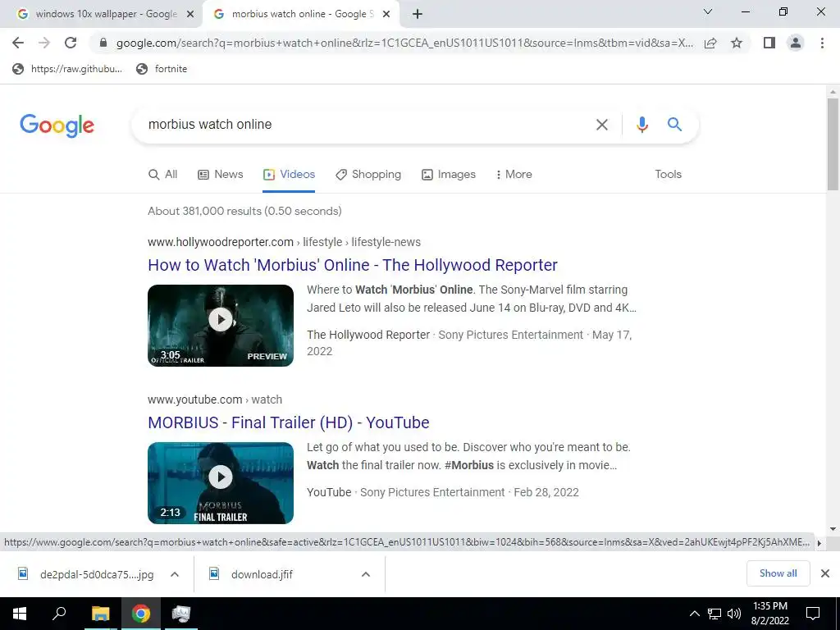This screenshot has height=630, width=840.
Task: Click the page vertical scrollbar thumb
Action: pyautogui.click(x=833, y=144)
